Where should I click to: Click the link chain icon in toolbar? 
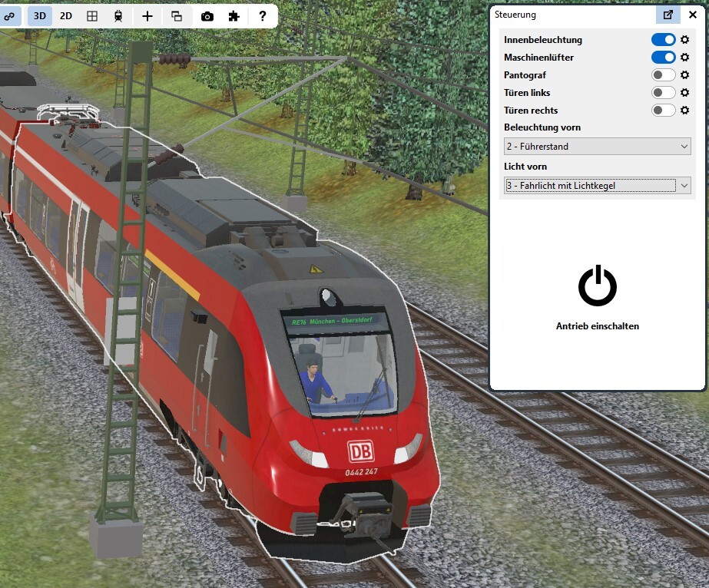(x=9, y=16)
